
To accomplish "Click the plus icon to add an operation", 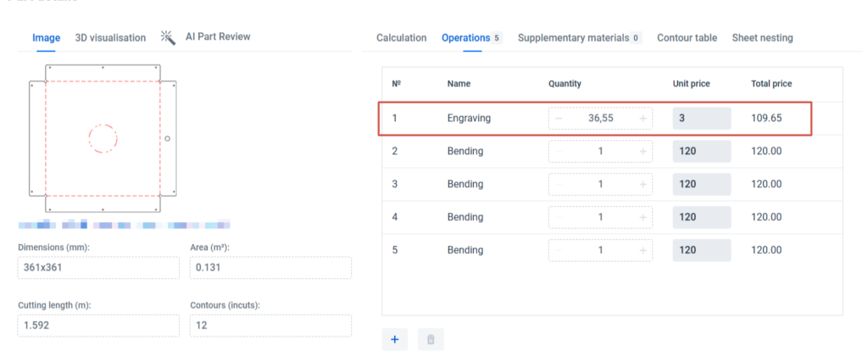I will (395, 340).
